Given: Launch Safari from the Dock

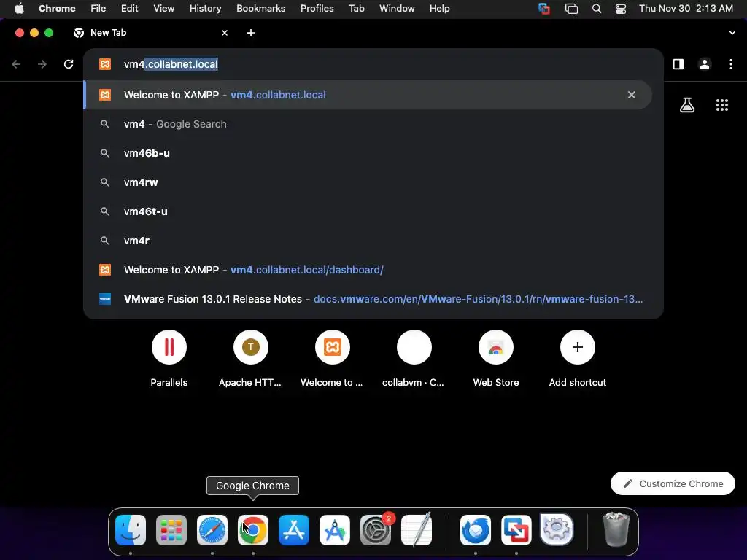Looking at the screenshot, I should click(212, 529).
